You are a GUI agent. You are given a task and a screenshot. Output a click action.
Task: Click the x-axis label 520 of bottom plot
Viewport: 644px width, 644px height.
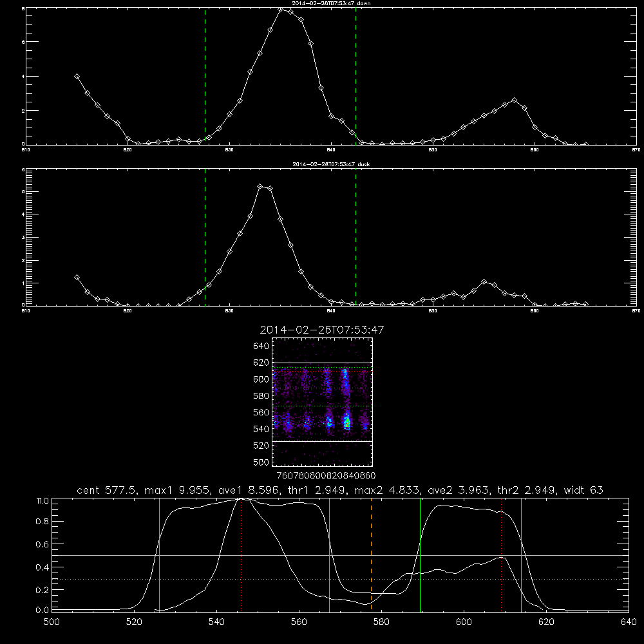pos(134,622)
